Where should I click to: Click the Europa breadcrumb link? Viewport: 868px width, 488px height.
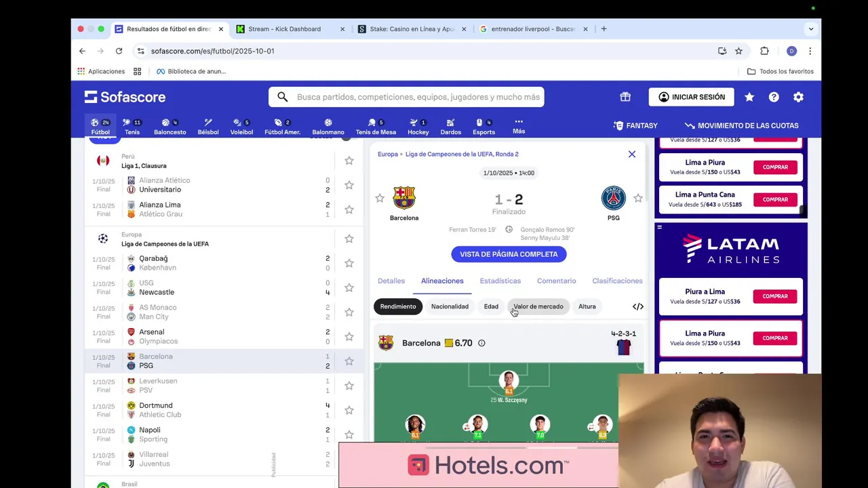(388, 155)
